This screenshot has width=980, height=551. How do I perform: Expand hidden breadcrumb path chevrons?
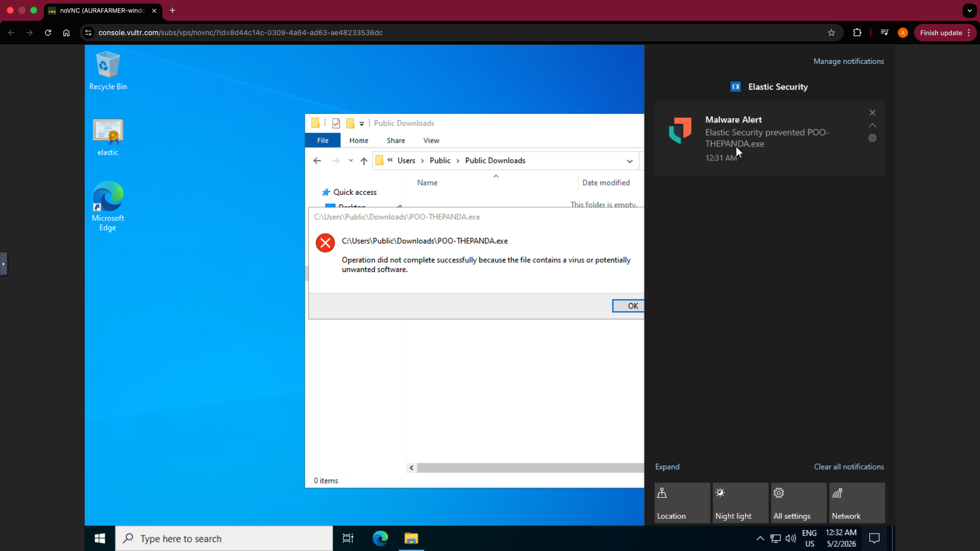[x=390, y=160]
